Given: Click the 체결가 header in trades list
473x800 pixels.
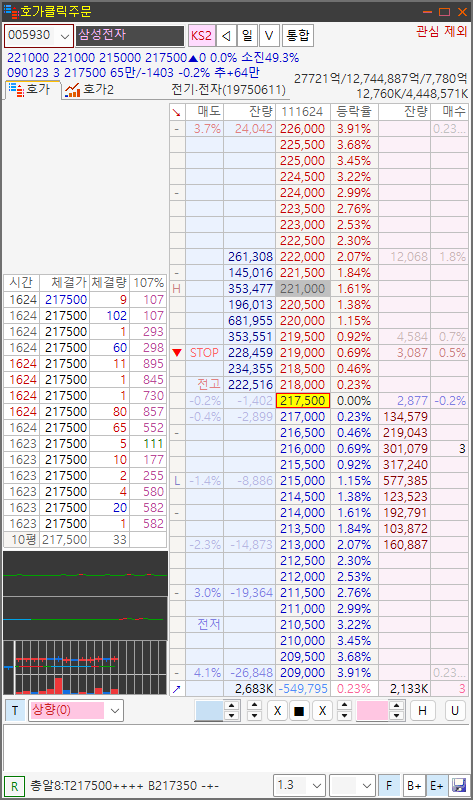Looking at the screenshot, I should coord(64,283).
